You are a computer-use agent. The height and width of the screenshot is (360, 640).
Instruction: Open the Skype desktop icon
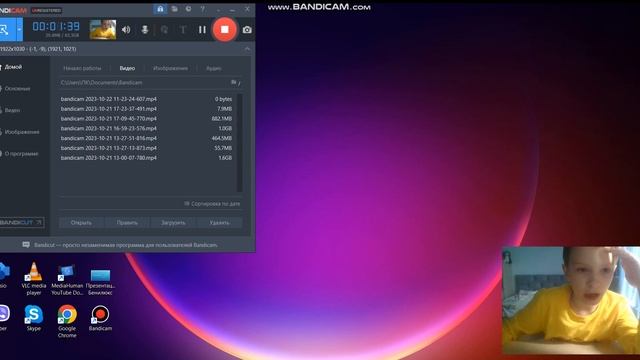[x=33, y=318]
